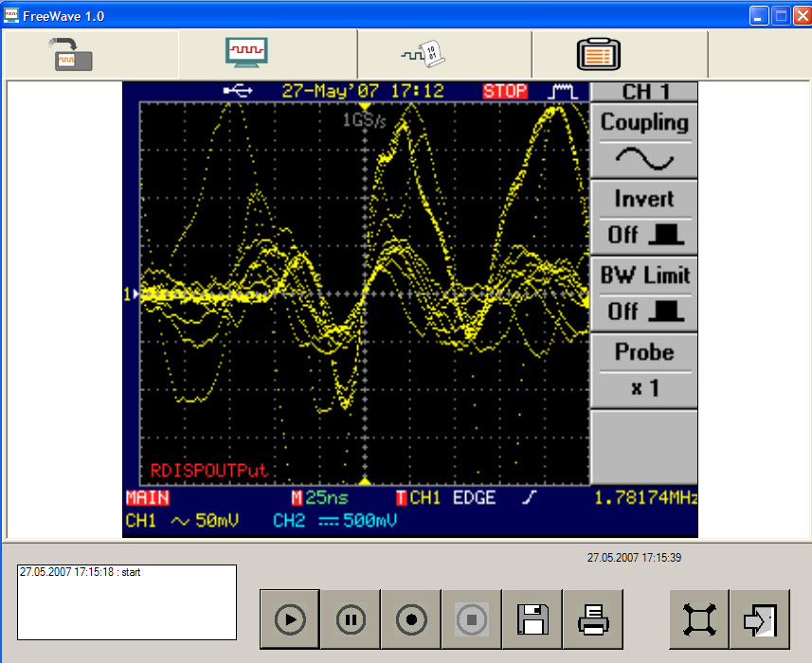This screenshot has height=663, width=812.
Task: Toggle the BW Limit Off setting
Action: click(644, 294)
